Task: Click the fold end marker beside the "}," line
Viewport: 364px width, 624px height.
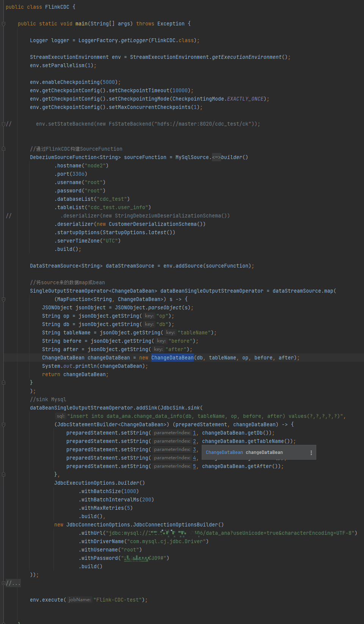Action: click(3, 474)
